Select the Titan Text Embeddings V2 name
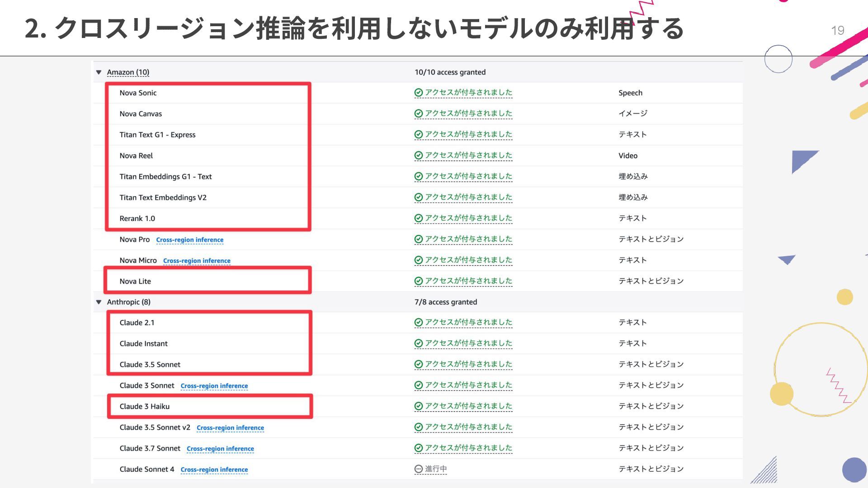The height and width of the screenshot is (488, 868). click(x=163, y=197)
